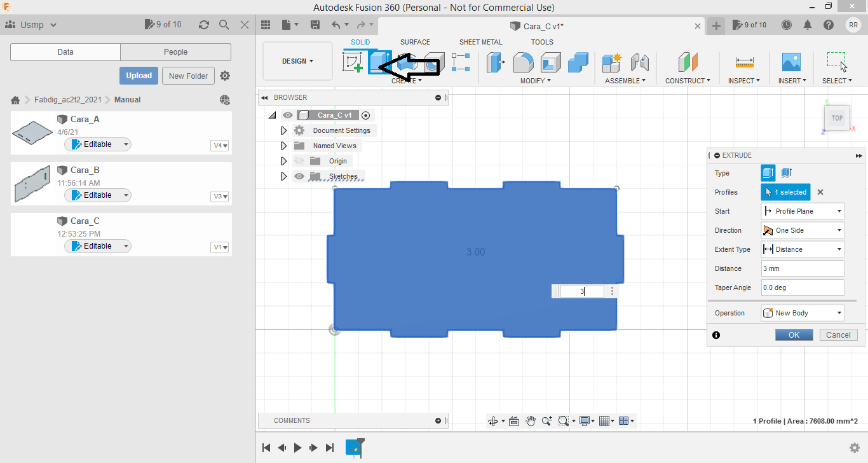Select the Press Pull tool
This screenshot has width=868, height=463.
coord(495,62)
